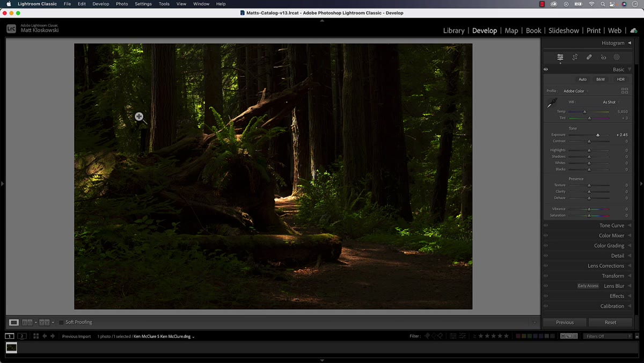Switch to Loupe view mode
Screen dimensions: 644x363
click(14, 322)
